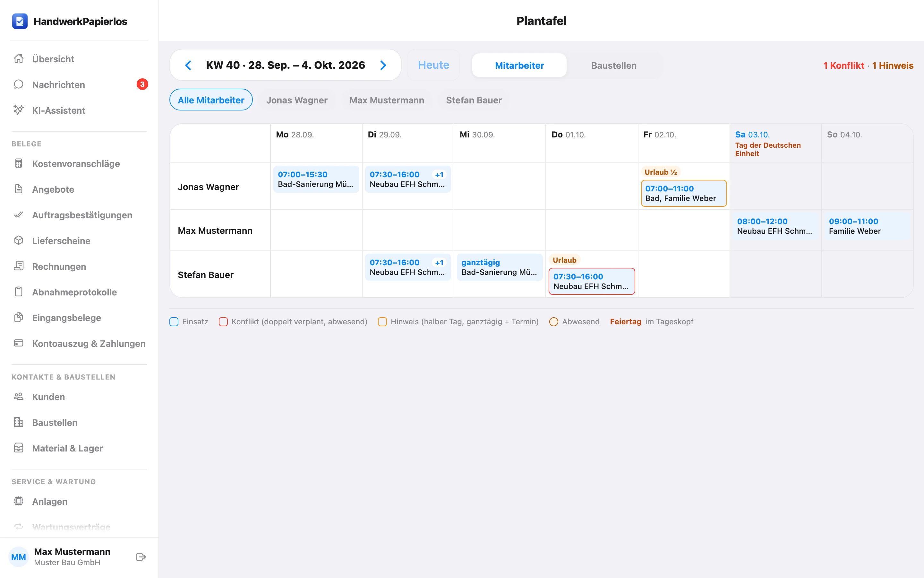Log out using the exit icon
Viewport: 924px width, 578px height.
[141, 557]
